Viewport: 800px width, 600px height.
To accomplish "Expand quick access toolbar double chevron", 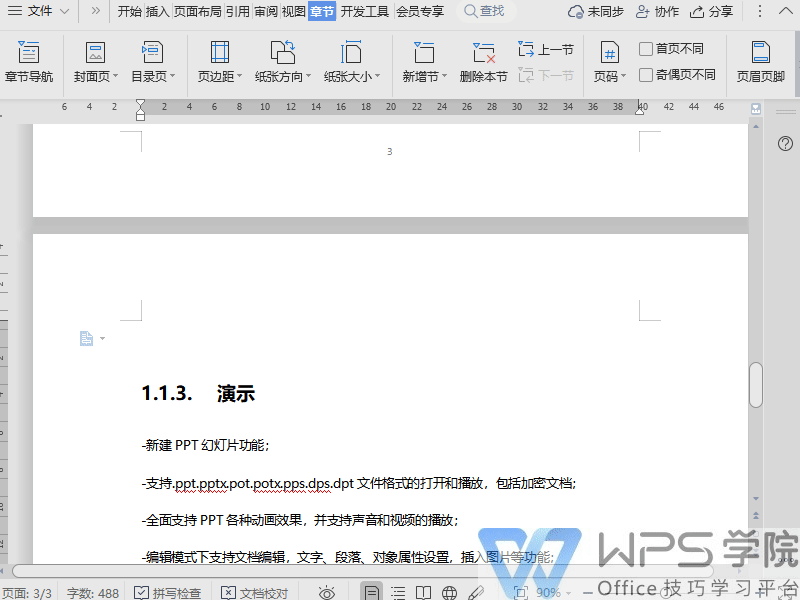I will 95,11.
